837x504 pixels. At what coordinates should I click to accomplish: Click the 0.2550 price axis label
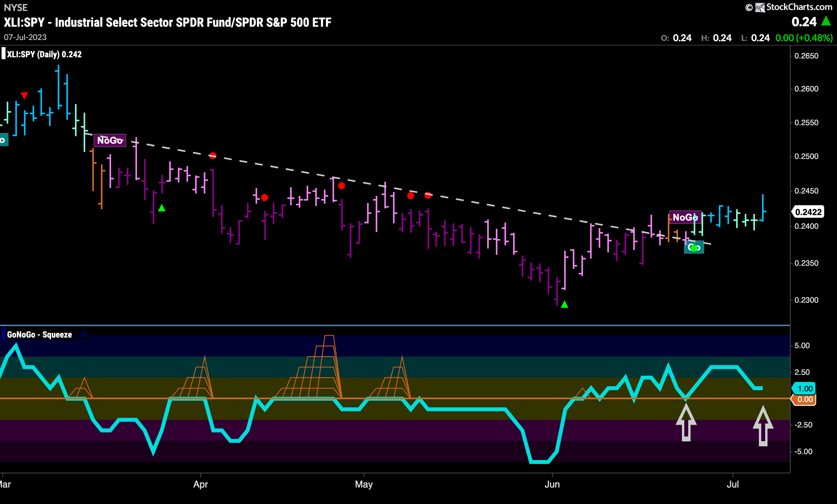pyautogui.click(x=806, y=122)
